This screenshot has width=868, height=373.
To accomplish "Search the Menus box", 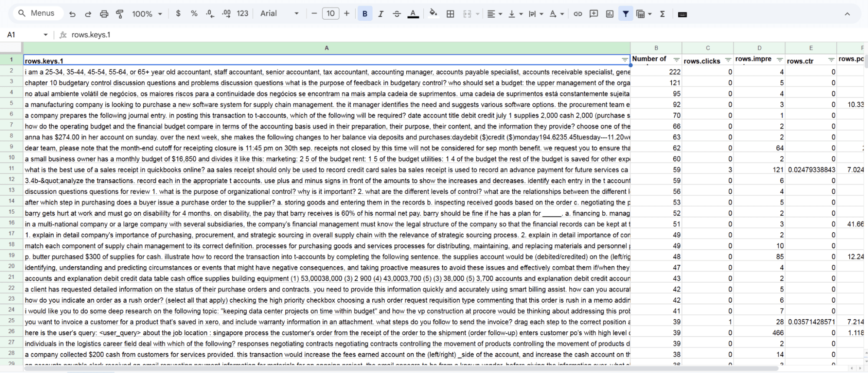I will coord(37,13).
